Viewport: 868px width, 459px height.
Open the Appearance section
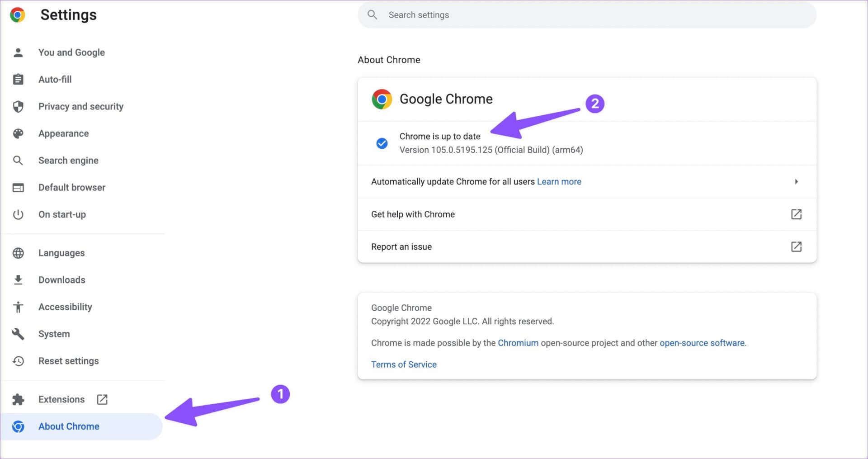tap(64, 133)
